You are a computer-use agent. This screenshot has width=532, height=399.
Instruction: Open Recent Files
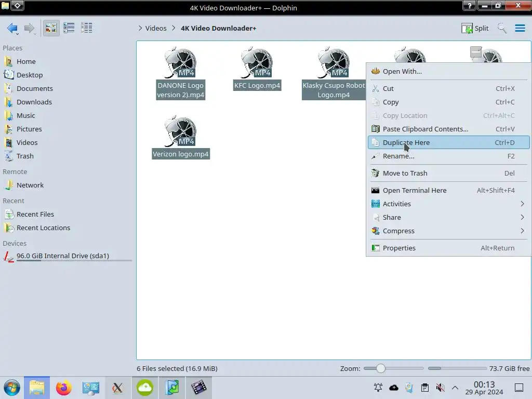tap(35, 215)
